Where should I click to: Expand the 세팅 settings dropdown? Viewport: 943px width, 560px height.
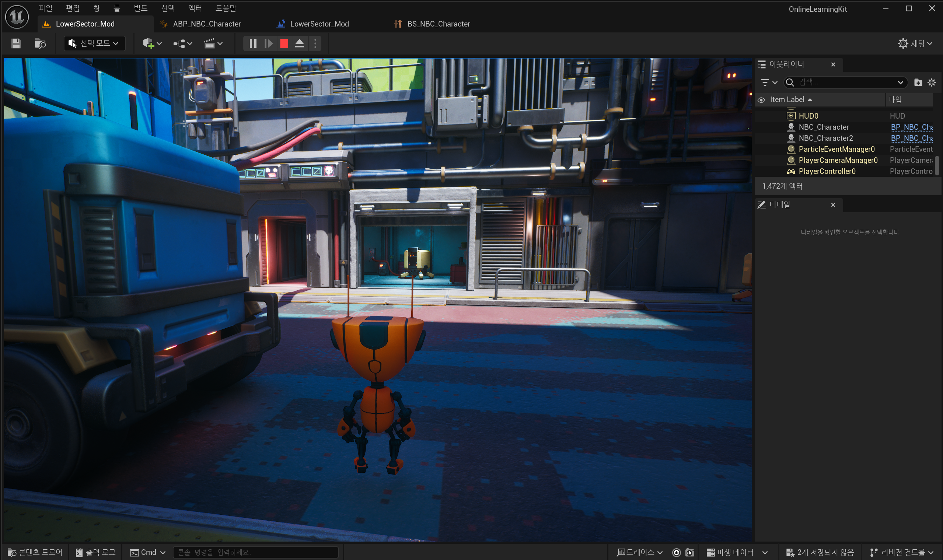pyautogui.click(x=915, y=43)
